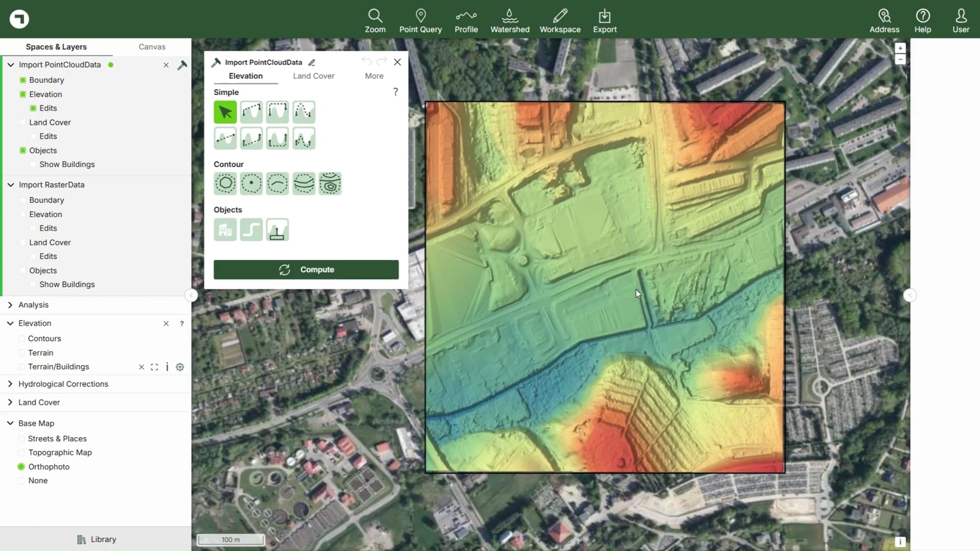The width and height of the screenshot is (980, 551).
Task: Click the map zoom-in plus control
Action: point(900,48)
